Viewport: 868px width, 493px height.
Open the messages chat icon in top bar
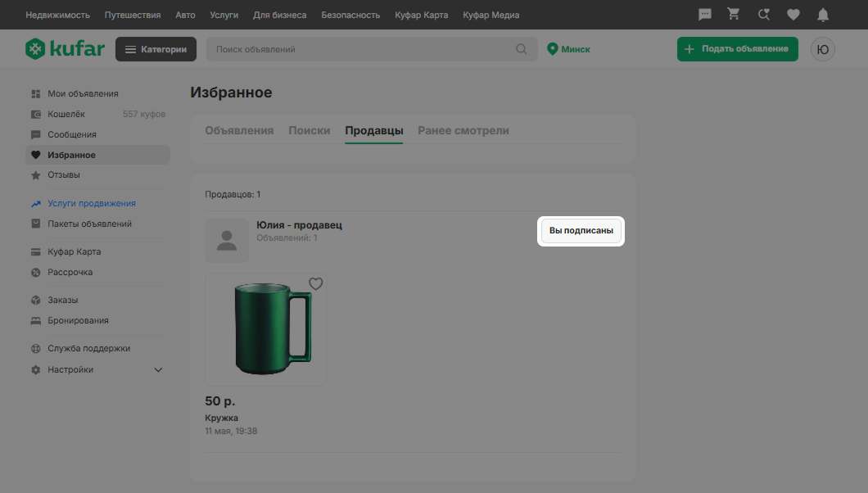tap(705, 15)
